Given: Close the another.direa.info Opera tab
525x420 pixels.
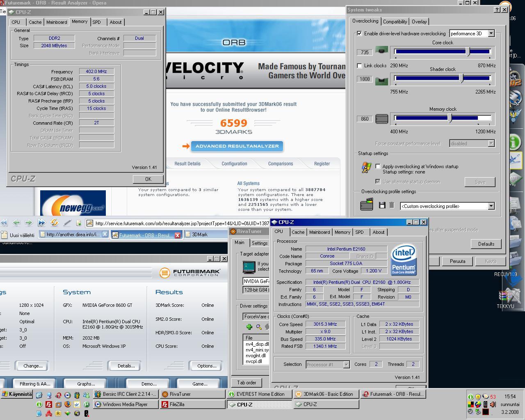Looking at the screenshot, I should (x=105, y=234).
